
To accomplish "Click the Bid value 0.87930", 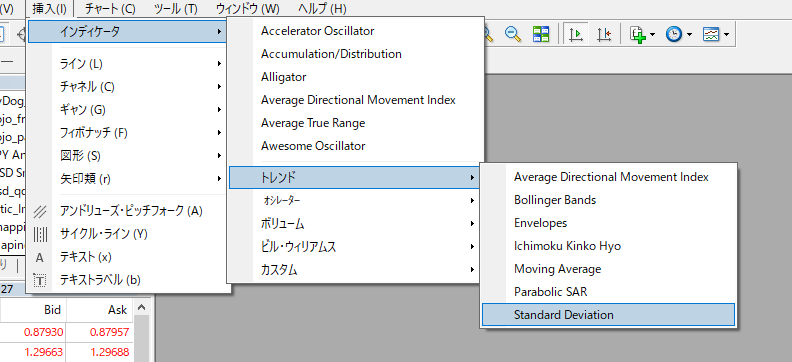I will pyautogui.click(x=42, y=332).
